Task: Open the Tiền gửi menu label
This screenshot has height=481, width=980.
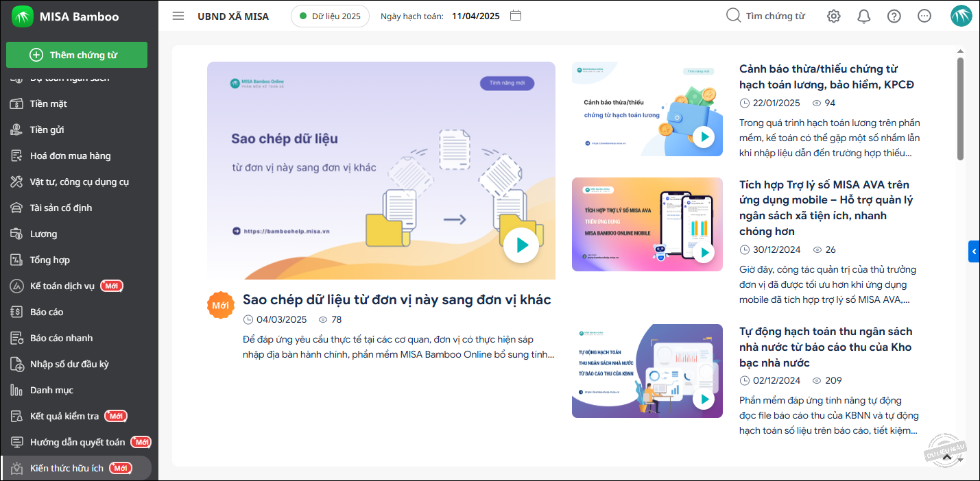Action: click(47, 130)
